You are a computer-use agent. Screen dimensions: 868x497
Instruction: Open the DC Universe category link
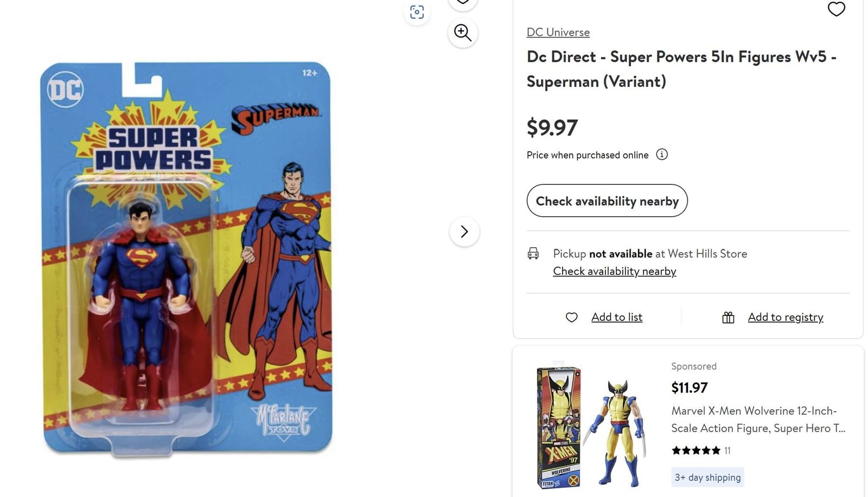coord(558,33)
